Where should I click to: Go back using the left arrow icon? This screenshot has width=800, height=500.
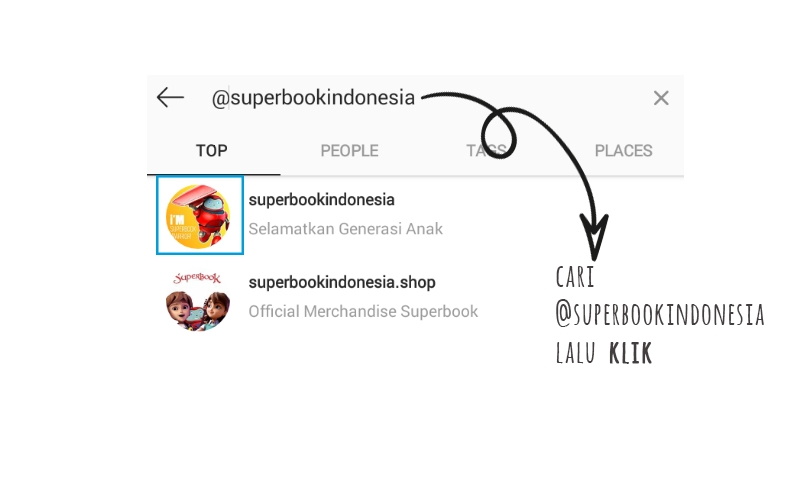coord(170,97)
